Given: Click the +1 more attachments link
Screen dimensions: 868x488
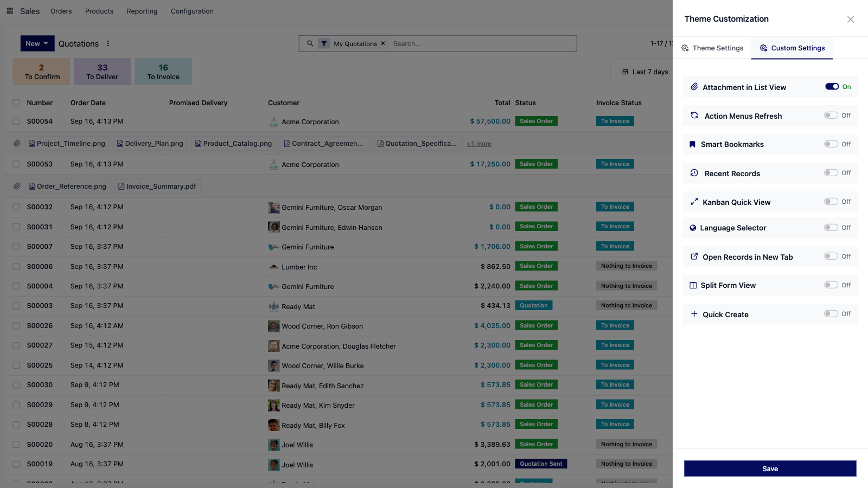Looking at the screenshot, I should 479,144.
